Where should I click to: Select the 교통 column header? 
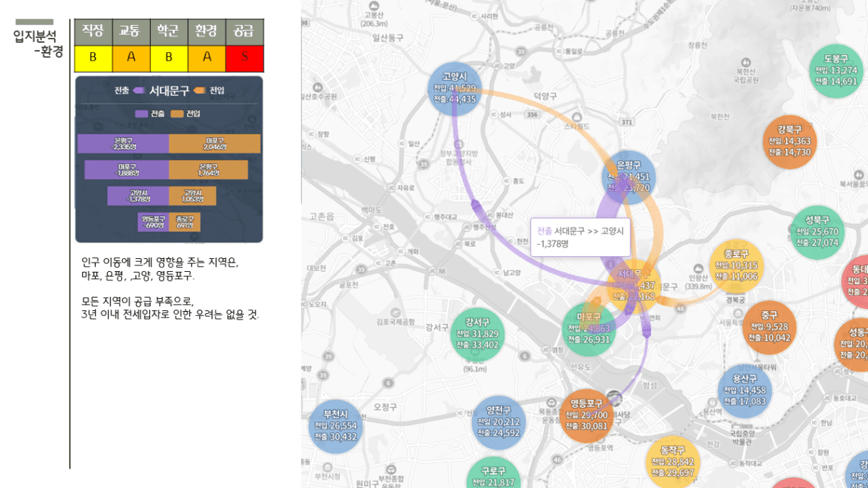(131, 31)
